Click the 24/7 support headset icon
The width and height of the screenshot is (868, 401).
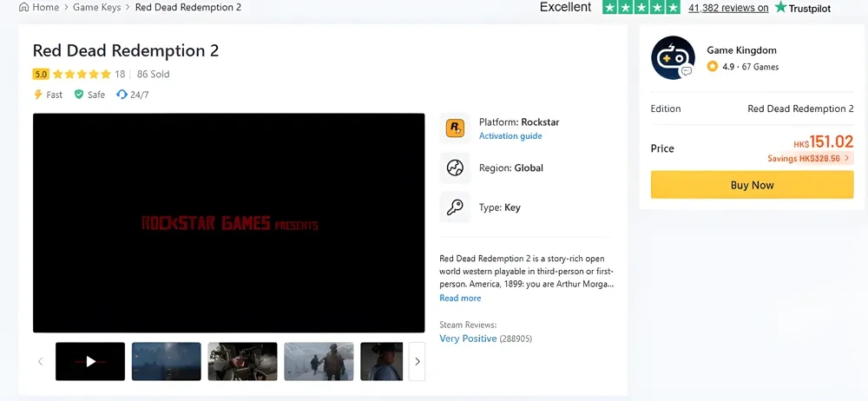pos(122,95)
